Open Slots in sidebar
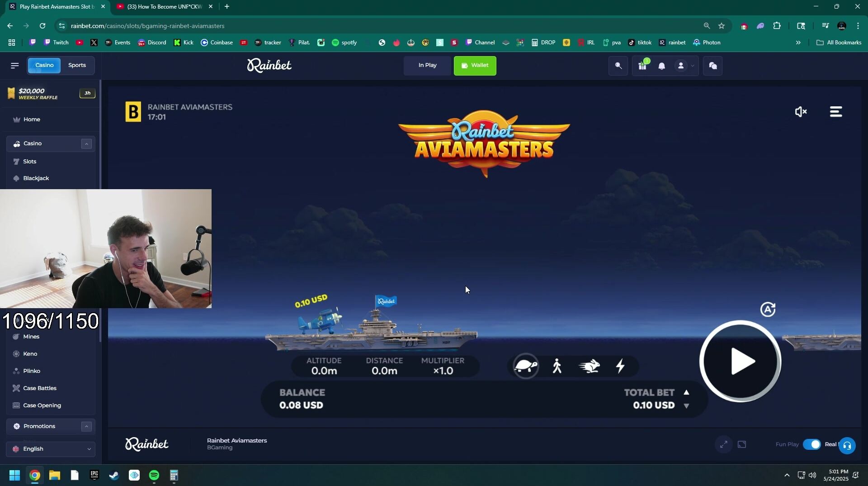Viewport: 868px width, 486px height. (x=30, y=162)
